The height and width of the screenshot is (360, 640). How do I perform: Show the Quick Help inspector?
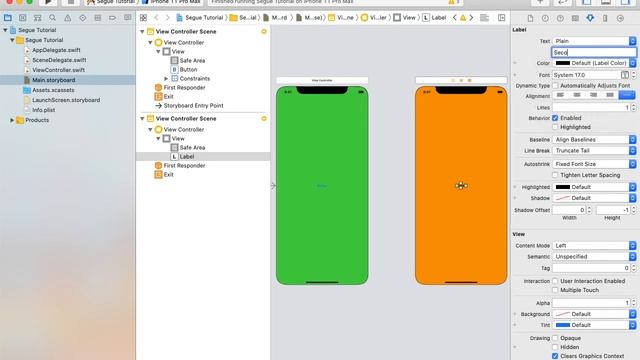560,18
